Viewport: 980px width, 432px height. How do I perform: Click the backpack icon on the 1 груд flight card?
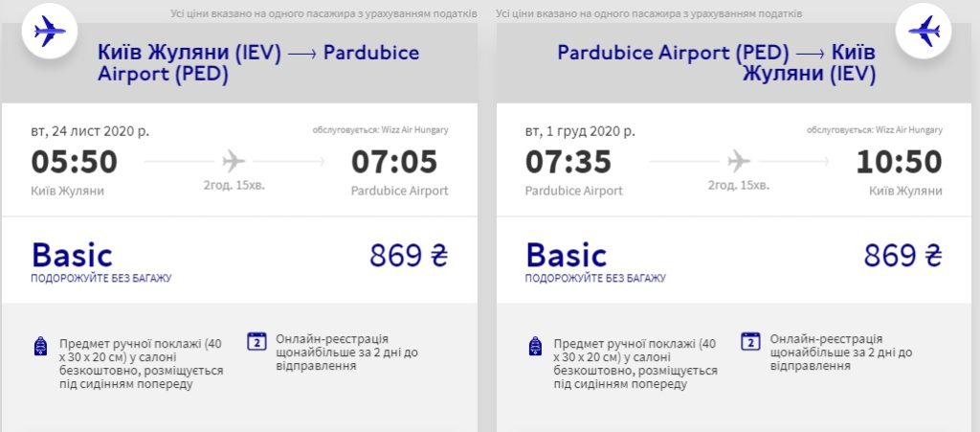pos(534,346)
